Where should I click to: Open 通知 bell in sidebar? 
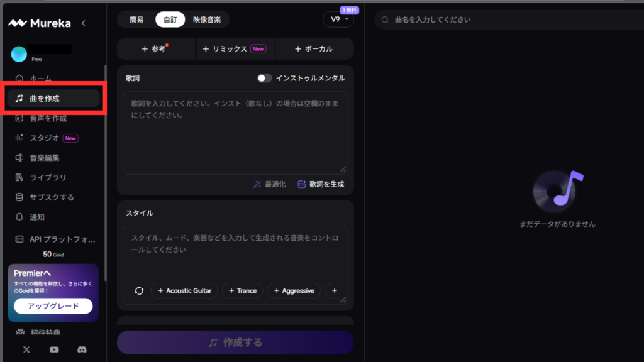tap(38, 217)
